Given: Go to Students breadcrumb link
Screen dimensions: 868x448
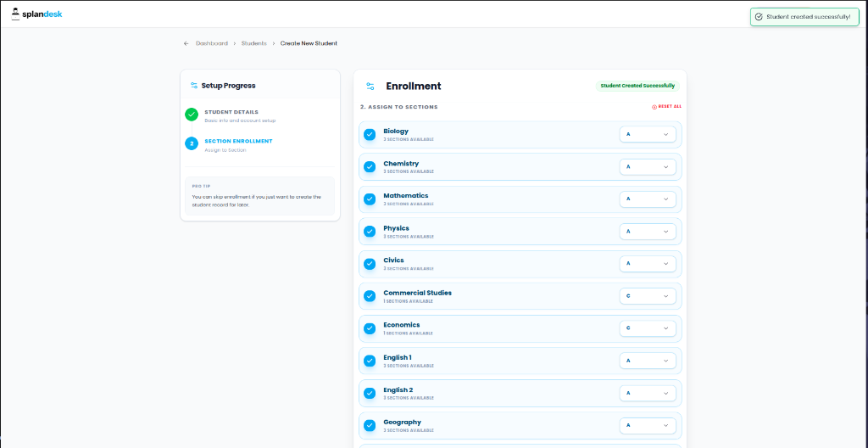Looking at the screenshot, I should point(254,43).
